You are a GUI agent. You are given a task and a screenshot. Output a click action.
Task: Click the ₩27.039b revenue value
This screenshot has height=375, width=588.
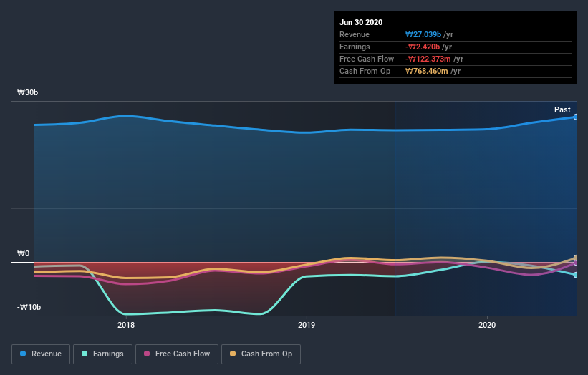(x=423, y=34)
